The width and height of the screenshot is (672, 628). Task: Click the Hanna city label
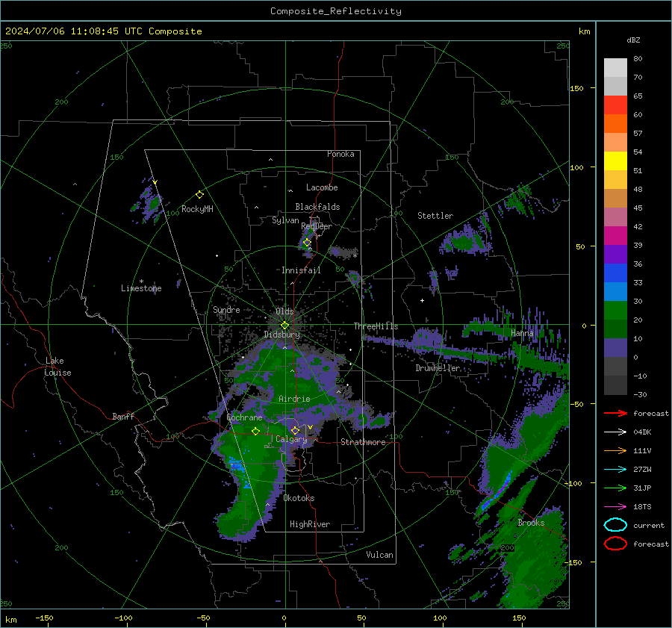[x=522, y=333]
